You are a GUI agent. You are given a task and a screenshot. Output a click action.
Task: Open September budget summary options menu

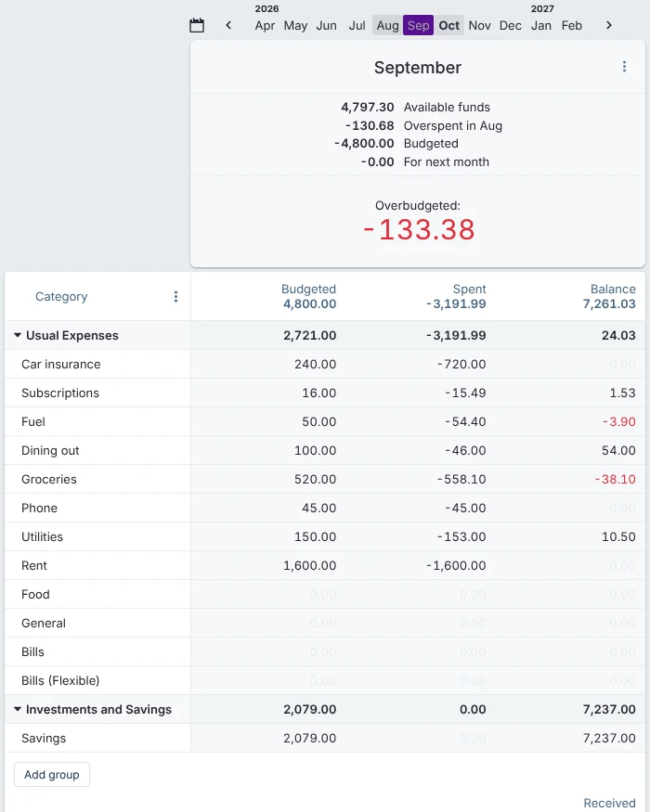pos(624,67)
